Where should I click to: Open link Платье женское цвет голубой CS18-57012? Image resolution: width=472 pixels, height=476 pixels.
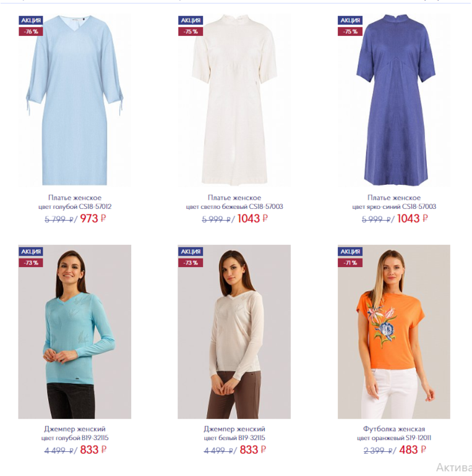point(75,202)
